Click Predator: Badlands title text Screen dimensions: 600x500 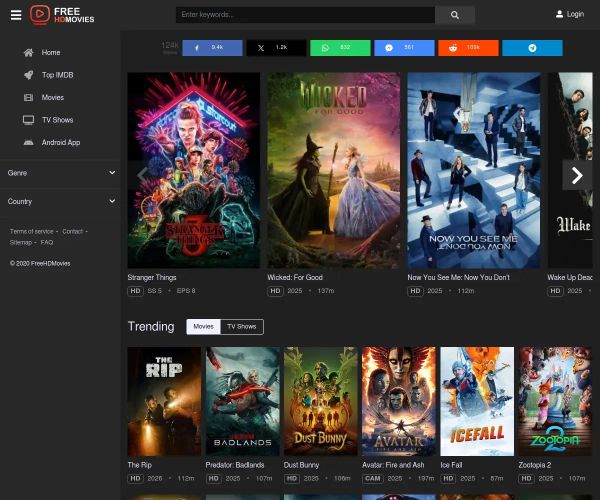(235, 465)
